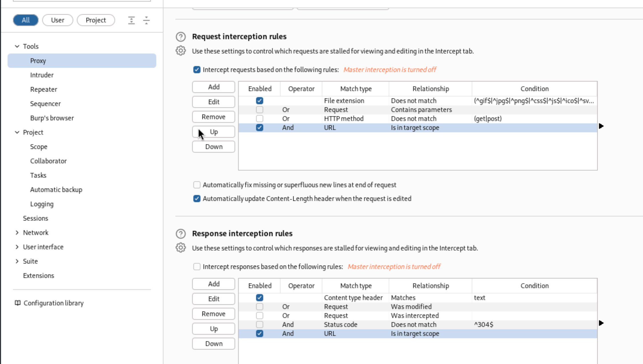Click help icon for Response interception rules

[x=180, y=234]
